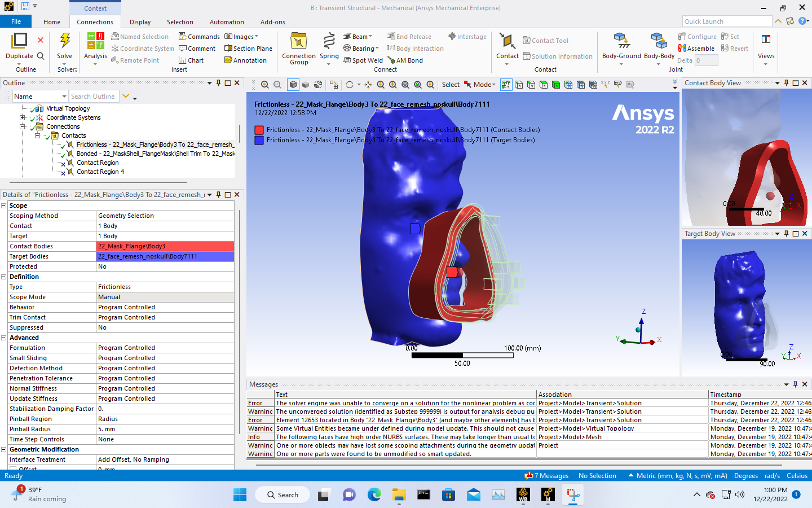Pin the Details panel

(x=219, y=195)
